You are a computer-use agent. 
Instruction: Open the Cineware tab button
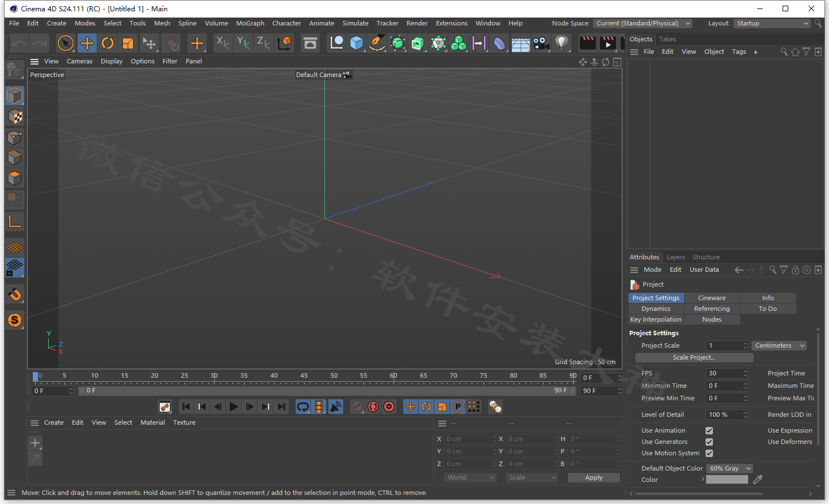tap(712, 298)
